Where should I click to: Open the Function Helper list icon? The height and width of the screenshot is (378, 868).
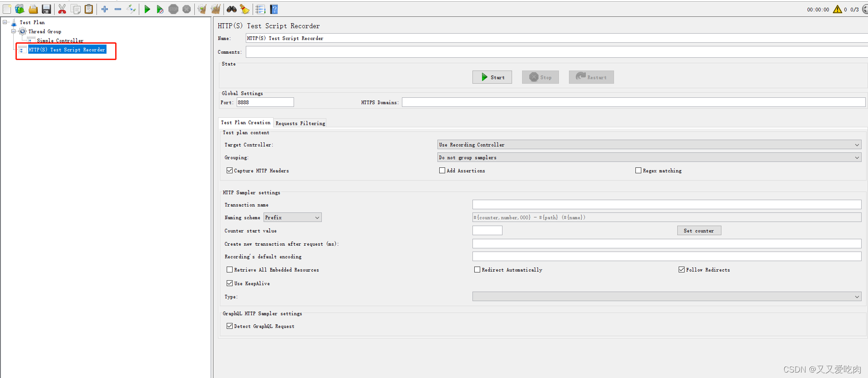[260, 9]
